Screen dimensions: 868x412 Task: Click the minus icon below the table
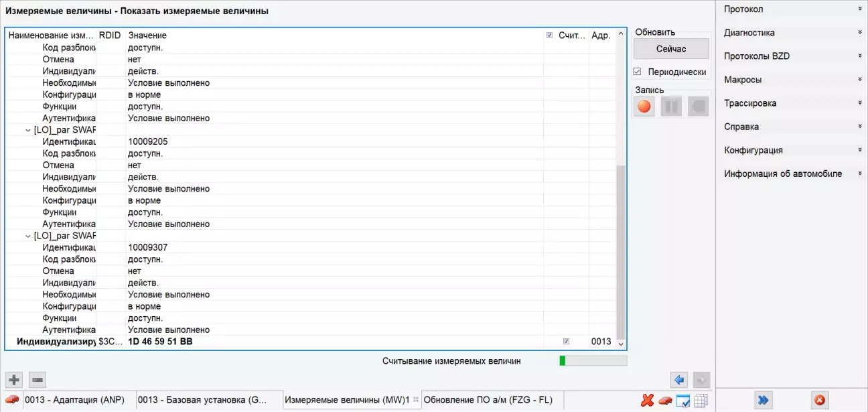coord(38,380)
